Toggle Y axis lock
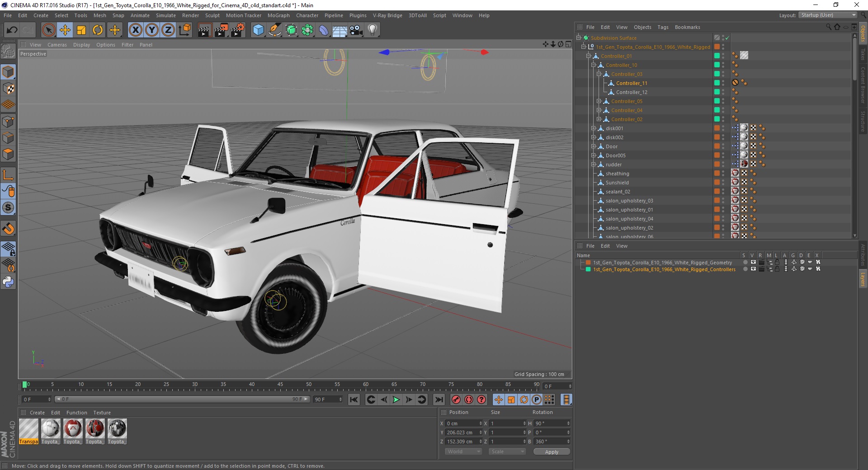Screen dimensions: 868x470 tap(152, 30)
